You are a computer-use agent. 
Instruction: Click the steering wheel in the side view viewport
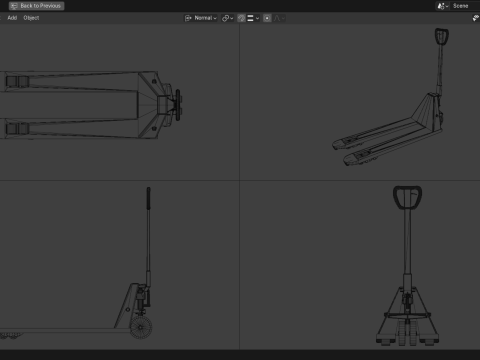[141, 327]
